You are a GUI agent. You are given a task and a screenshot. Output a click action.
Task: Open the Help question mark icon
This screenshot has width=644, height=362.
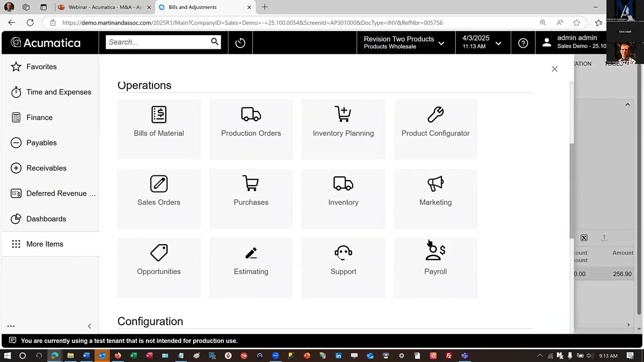pos(523,43)
